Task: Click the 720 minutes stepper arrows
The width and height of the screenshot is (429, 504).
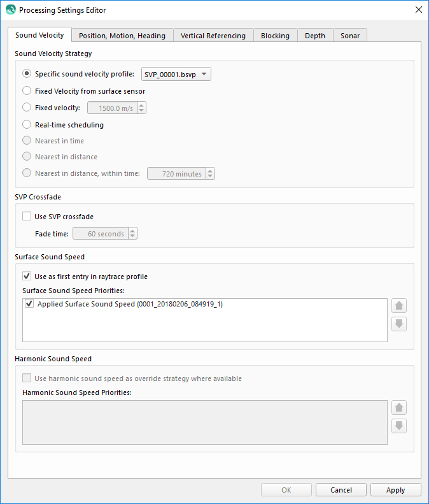Action: (210, 173)
